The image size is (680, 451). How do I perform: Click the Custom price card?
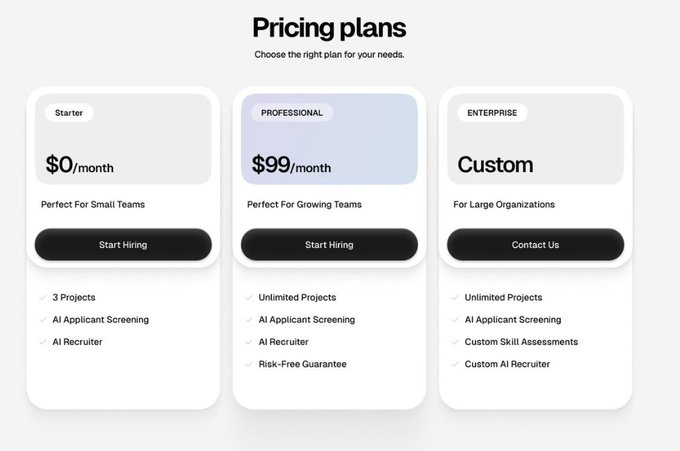536,139
